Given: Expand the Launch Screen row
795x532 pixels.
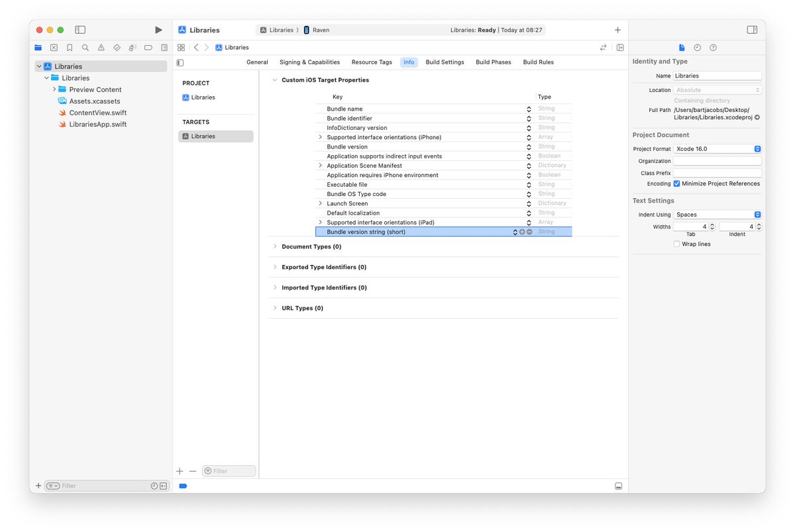Looking at the screenshot, I should 321,203.
